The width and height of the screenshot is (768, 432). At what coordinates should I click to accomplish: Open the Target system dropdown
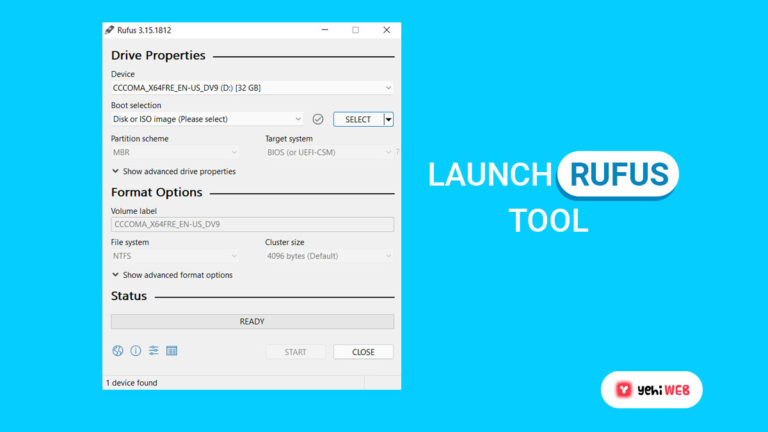329,153
